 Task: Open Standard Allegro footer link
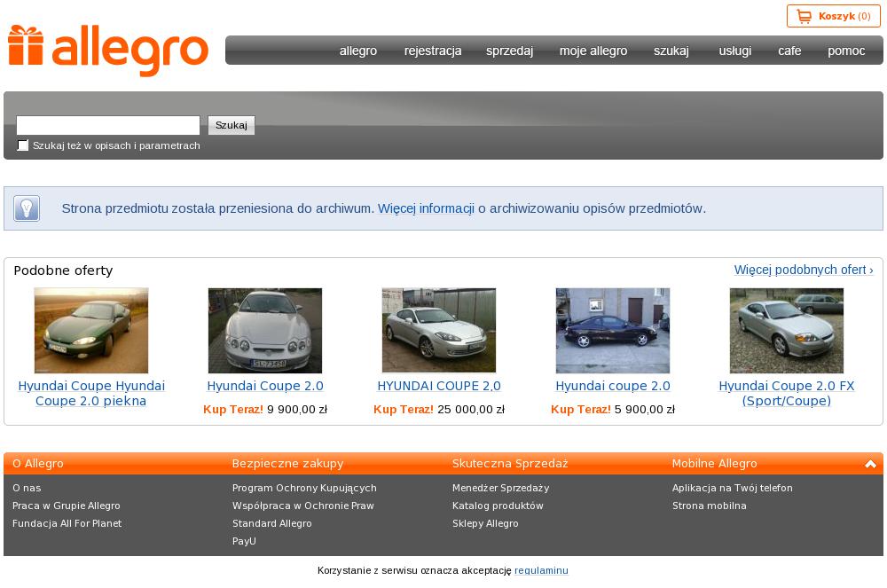[272, 523]
